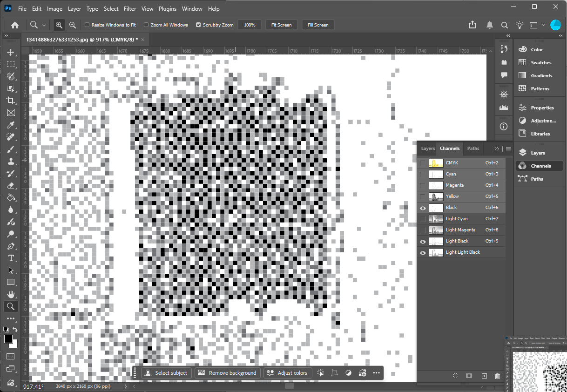The image size is (567, 392).
Task: Select the Paint Bucket tool
Action: pos(11,197)
